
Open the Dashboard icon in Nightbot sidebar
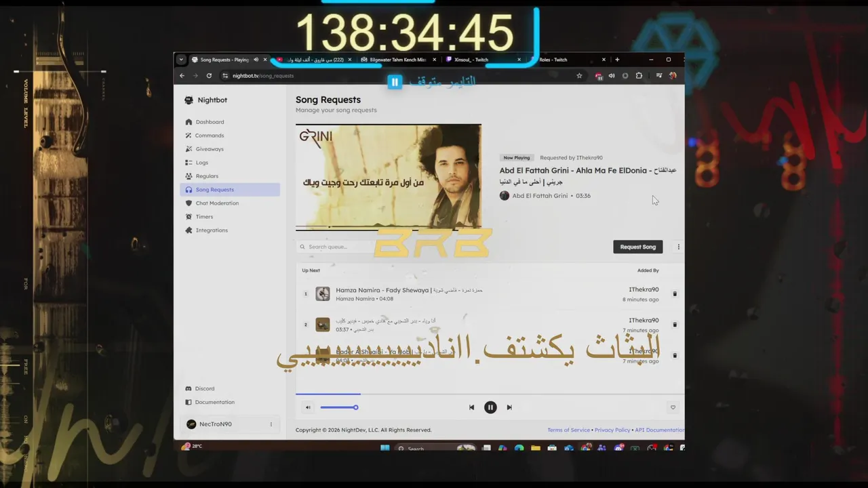click(189, 122)
